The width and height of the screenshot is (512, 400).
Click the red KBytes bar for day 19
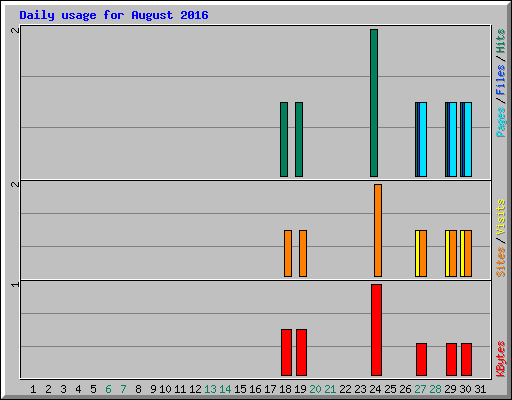(301, 353)
